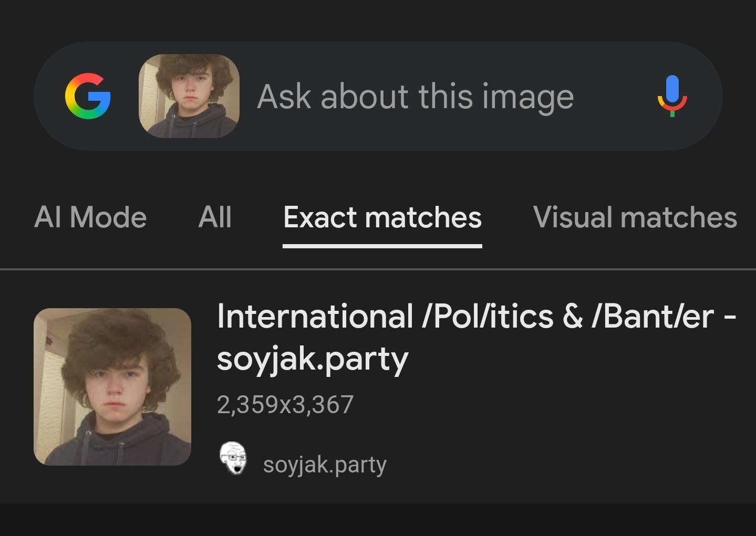
Task: Click the soyjak.party source name beside favicon
Action: point(325,465)
